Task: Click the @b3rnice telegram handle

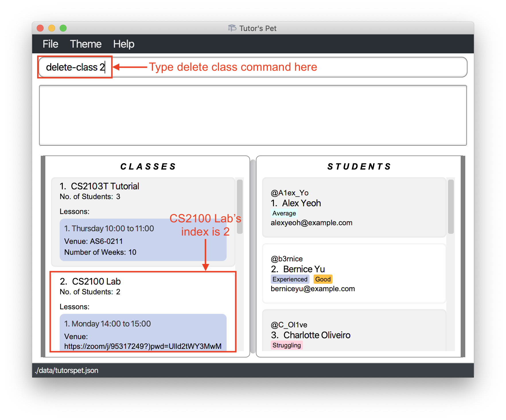Action: [287, 259]
